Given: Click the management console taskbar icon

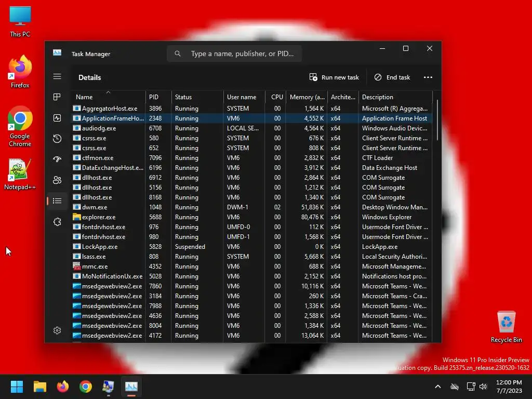Looking at the screenshot, I should tap(108, 387).
